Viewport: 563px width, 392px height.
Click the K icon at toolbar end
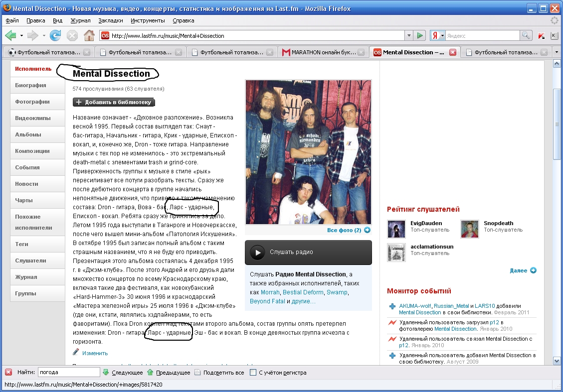tap(554, 35)
